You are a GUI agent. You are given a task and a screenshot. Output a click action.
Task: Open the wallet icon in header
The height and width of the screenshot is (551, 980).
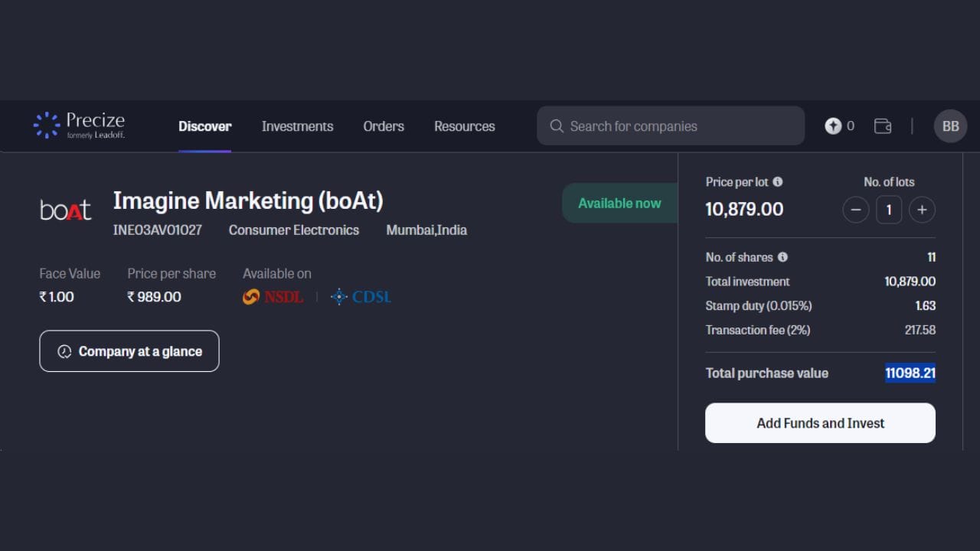[x=883, y=126]
